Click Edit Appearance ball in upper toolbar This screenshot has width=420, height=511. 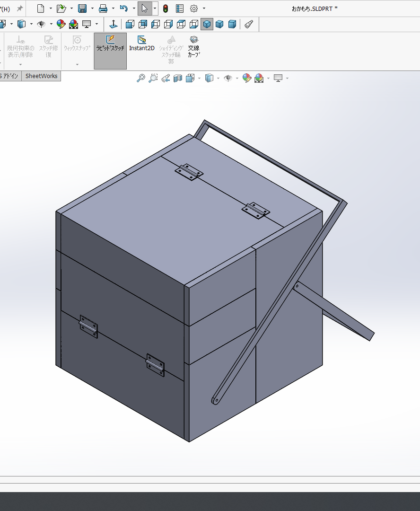(61, 24)
